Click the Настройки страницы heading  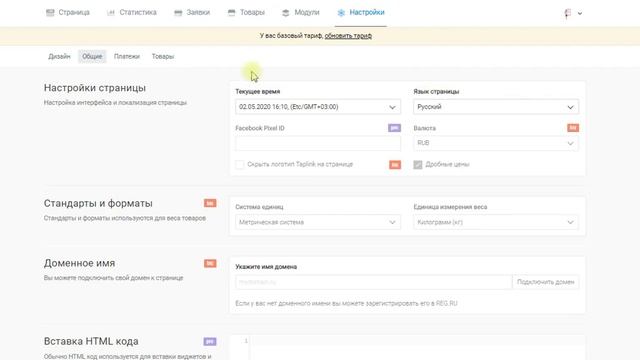tap(95, 88)
